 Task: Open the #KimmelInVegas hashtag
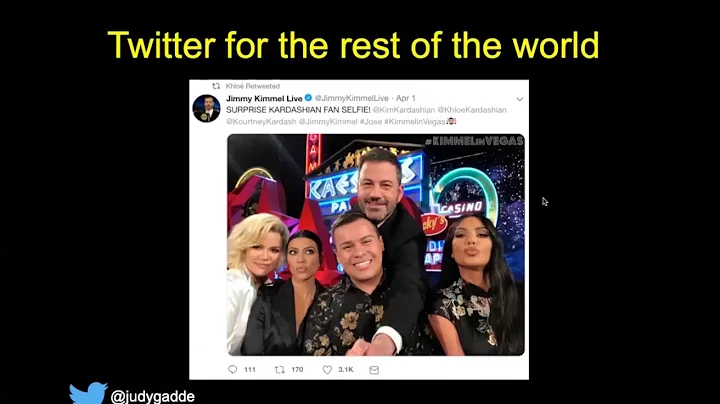(x=415, y=122)
